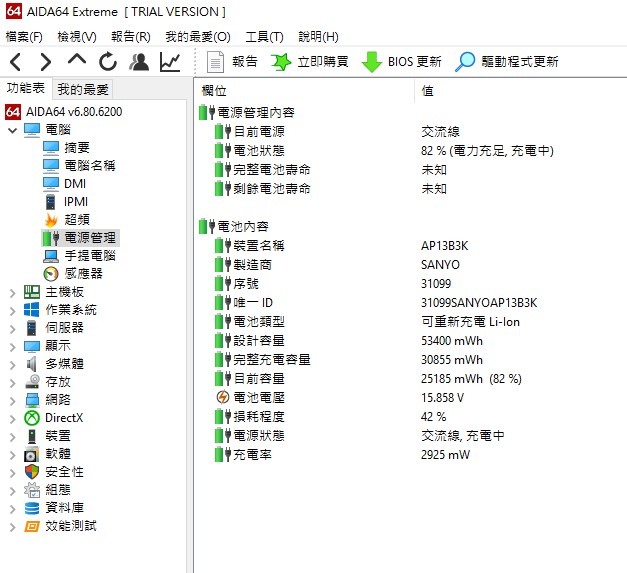Click the 效能測試 benchmark icon
Viewport: 627px width, 573px height.
click(x=32, y=526)
